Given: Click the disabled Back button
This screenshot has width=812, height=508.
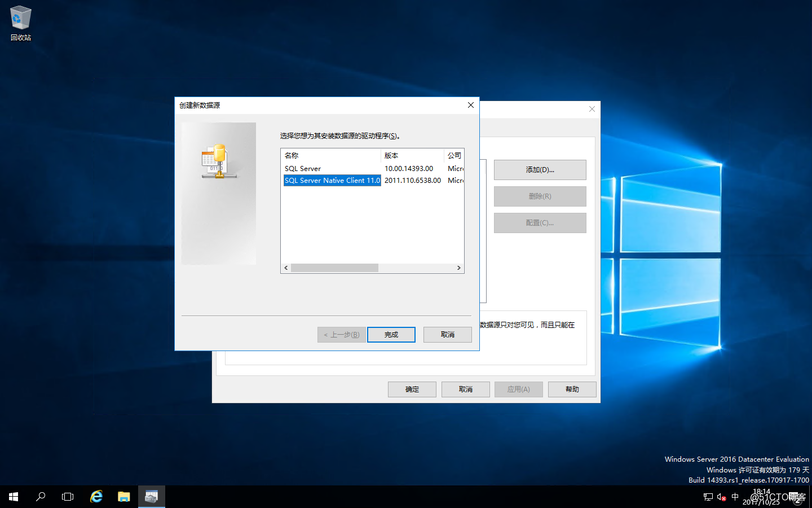Looking at the screenshot, I should coord(342,335).
